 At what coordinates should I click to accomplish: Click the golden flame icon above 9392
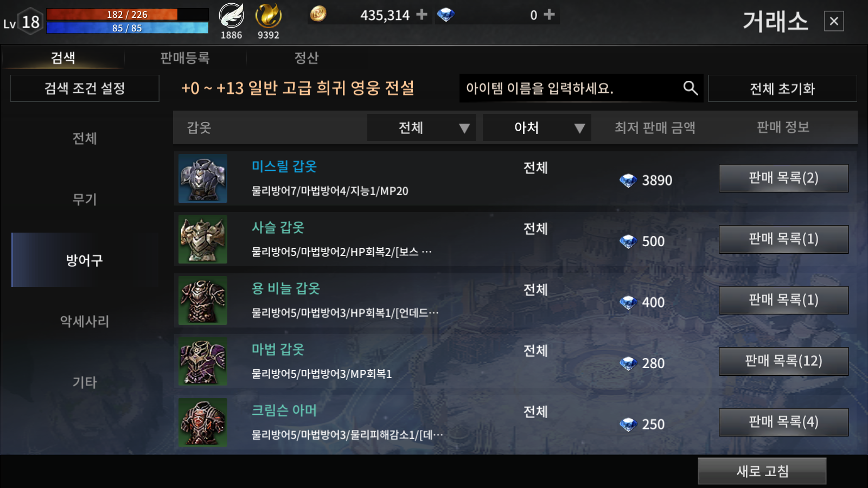click(269, 15)
